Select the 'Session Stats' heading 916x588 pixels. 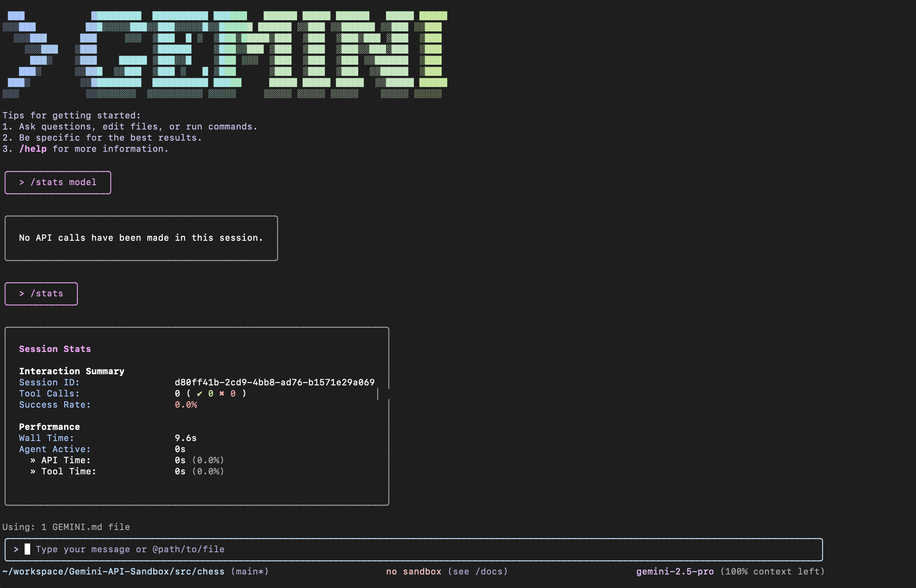[x=55, y=349]
